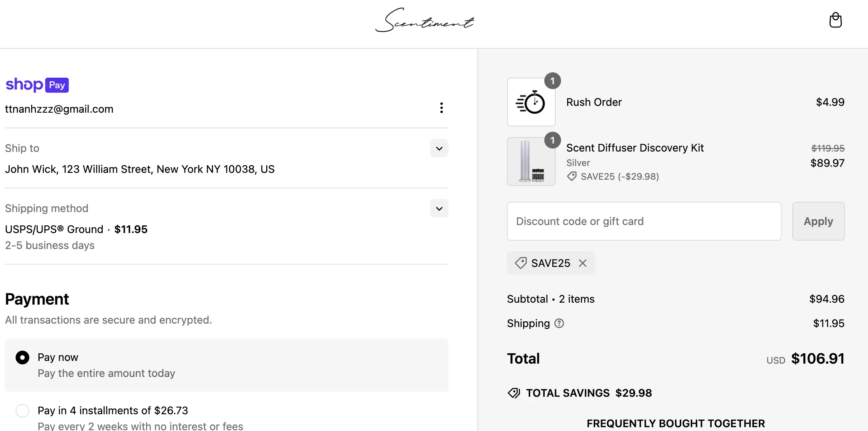The width and height of the screenshot is (868, 431).
Task: Click the Scent Diffuser Discovery Kit image
Action: [x=531, y=161]
